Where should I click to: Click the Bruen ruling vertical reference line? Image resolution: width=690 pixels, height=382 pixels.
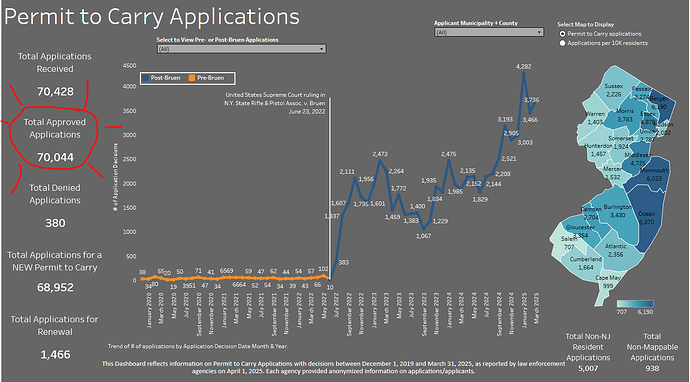point(330,188)
